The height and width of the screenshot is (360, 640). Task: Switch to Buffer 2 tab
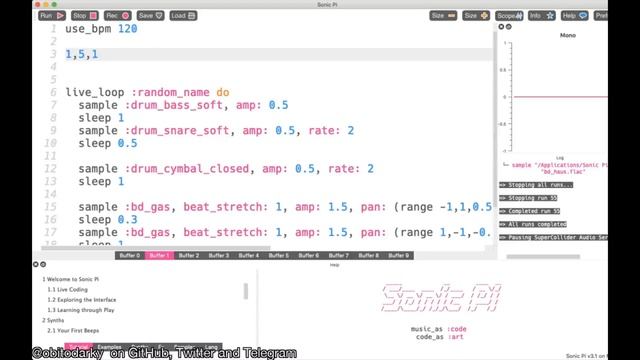(189, 256)
